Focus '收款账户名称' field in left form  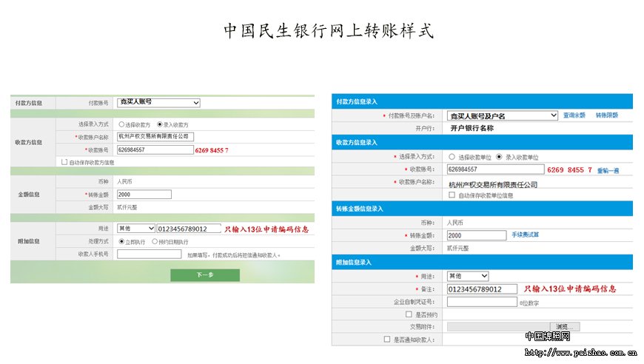tap(155, 137)
